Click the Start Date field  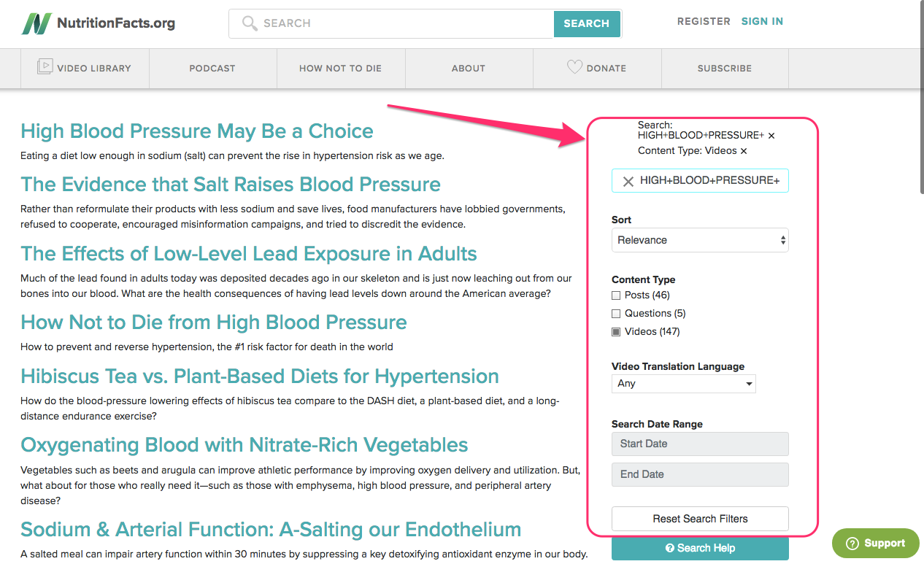(x=700, y=444)
